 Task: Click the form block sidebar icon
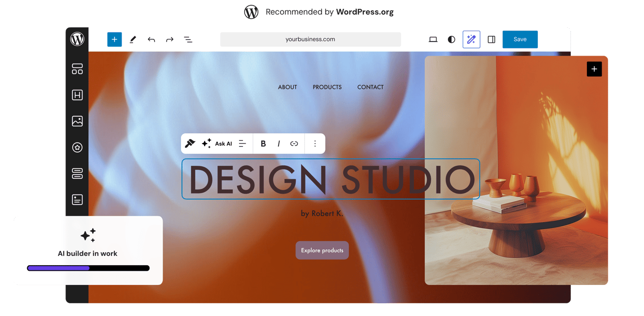[x=77, y=200]
